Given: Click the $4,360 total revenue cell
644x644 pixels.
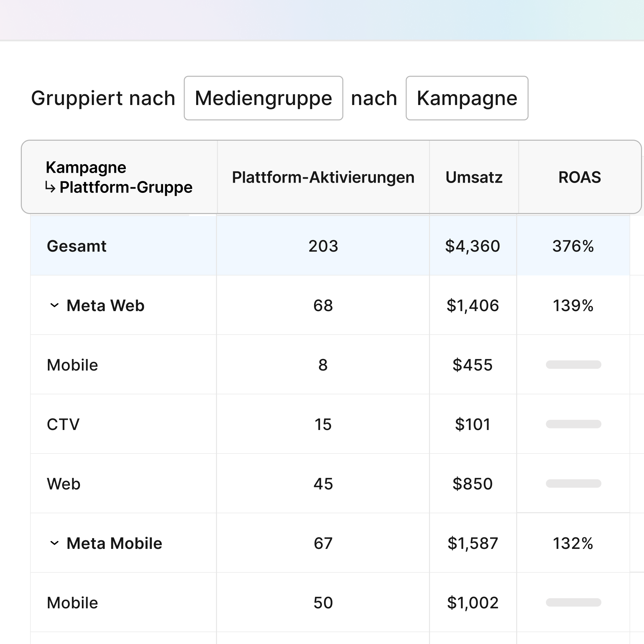Looking at the screenshot, I should [x=473, y=246].
